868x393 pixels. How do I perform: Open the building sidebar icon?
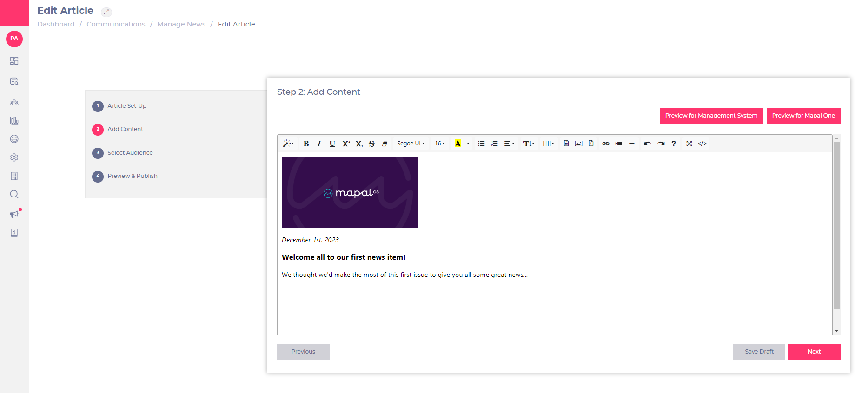14,176
